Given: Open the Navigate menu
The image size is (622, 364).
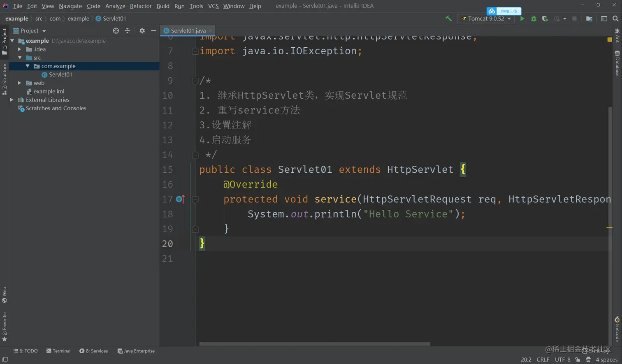Looking at the screenshot, I should (x=70, y=6).
